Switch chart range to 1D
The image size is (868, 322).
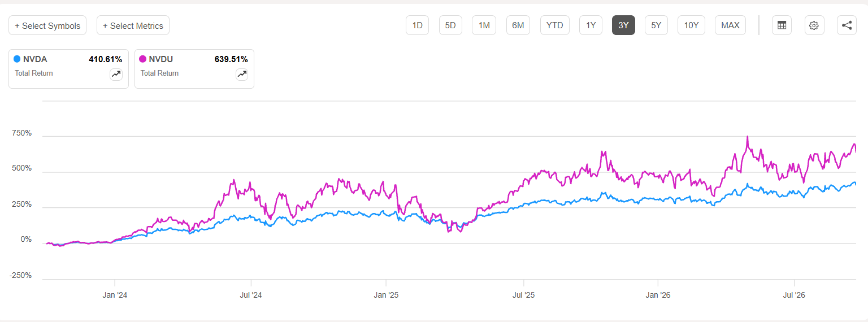click(x=417, y=25)
